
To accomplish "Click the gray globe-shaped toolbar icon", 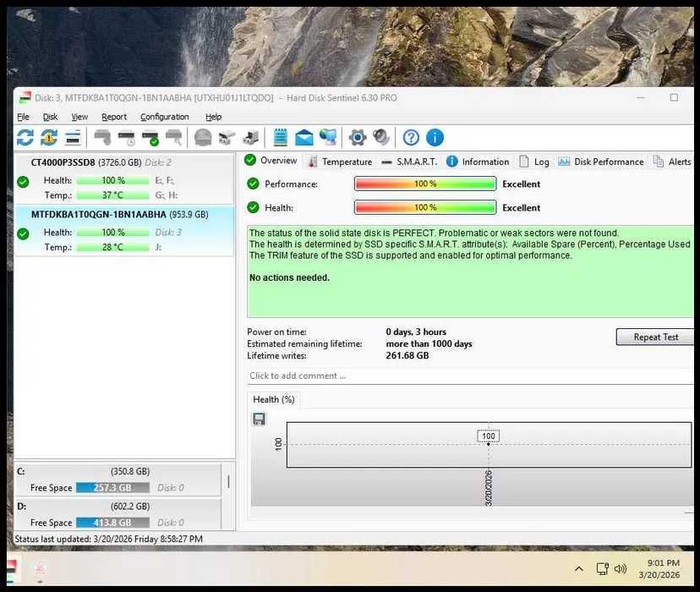I will coord(203,138).
